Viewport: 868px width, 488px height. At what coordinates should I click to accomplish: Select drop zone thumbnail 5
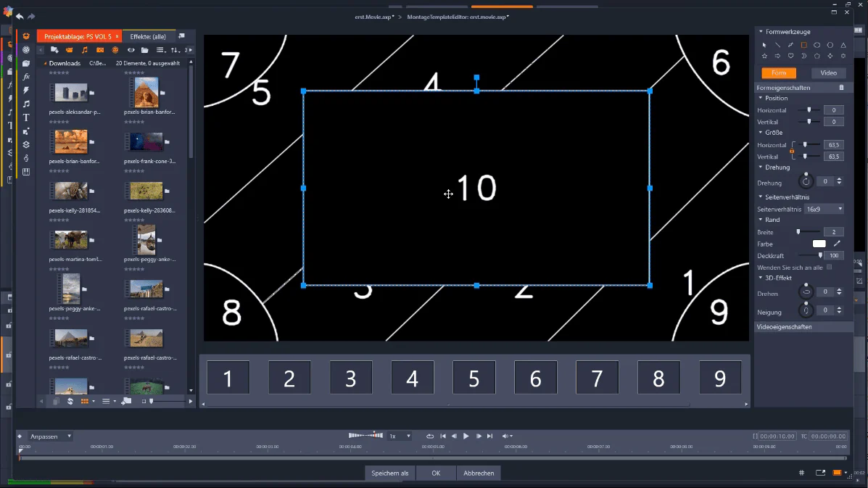click(x=474, y=378)
